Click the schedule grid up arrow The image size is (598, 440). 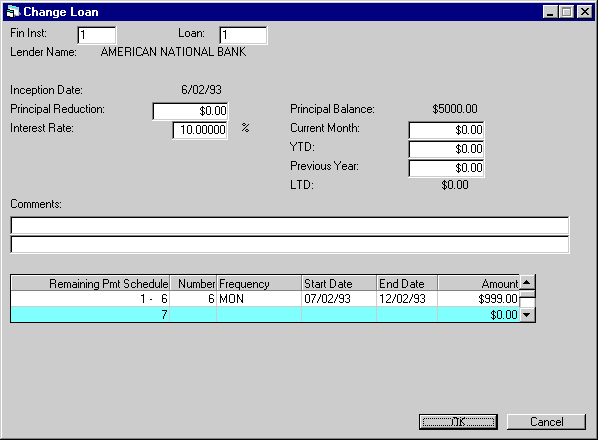(527, 283)
